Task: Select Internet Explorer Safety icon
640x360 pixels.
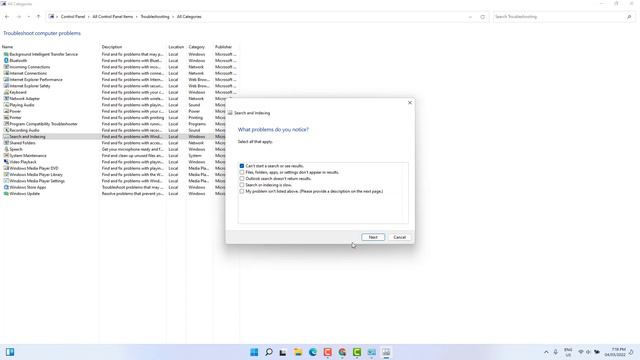Action: [6, 86]
